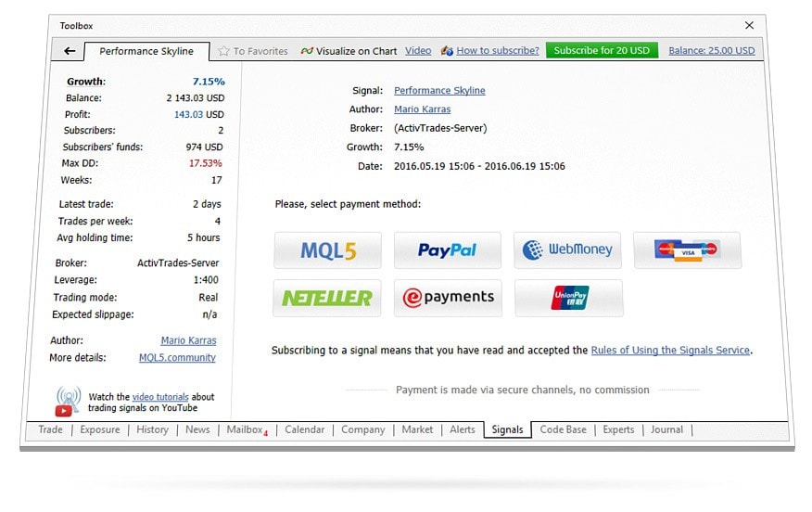The width and height of the screenshot is (812, 512).
Task: Click the back arrow button
Action: [x=69, y=51]
